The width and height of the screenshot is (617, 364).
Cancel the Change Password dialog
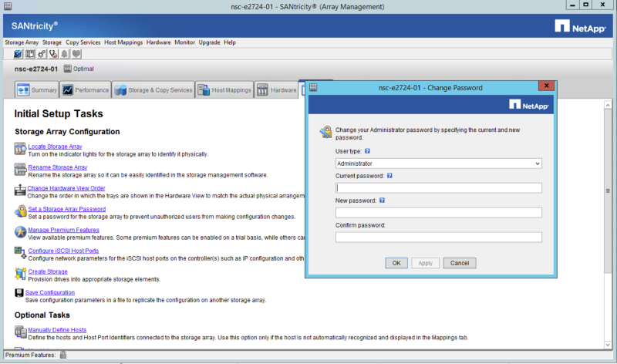(460, 263)
